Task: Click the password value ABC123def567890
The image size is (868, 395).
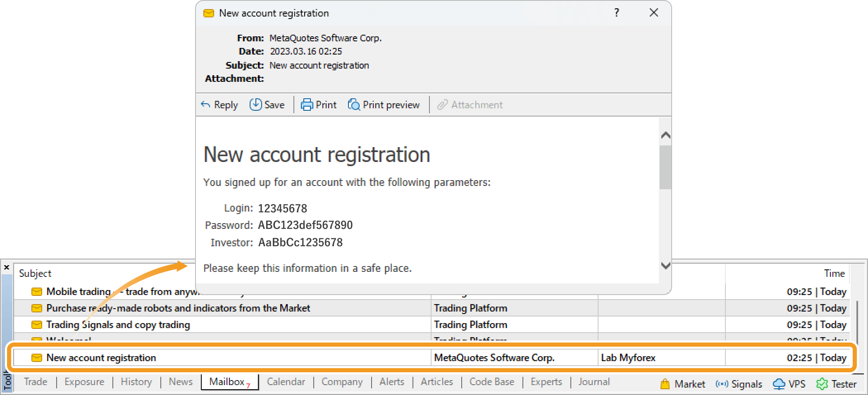Action: point(305,225)
